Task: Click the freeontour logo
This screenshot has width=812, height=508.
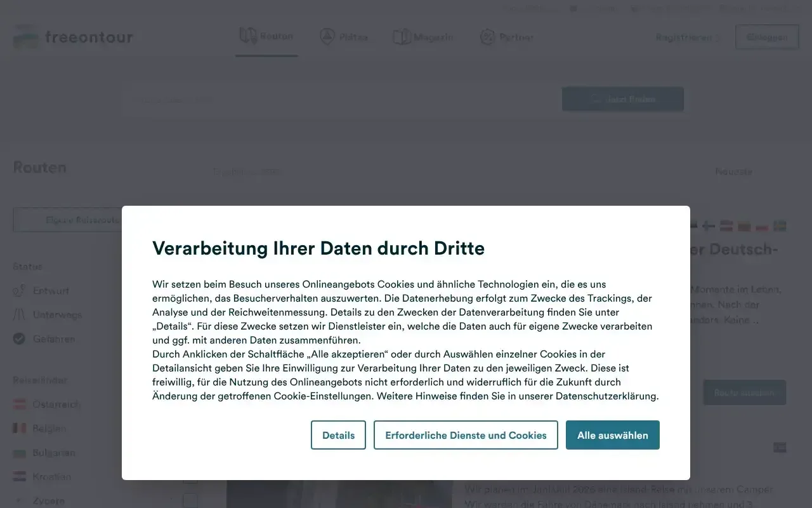Action: [x=73, y=37]
